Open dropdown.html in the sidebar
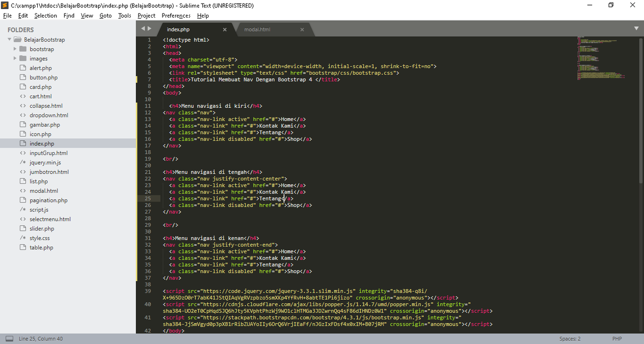The width and height of the screenshot is (644, 344). [49, 115]
